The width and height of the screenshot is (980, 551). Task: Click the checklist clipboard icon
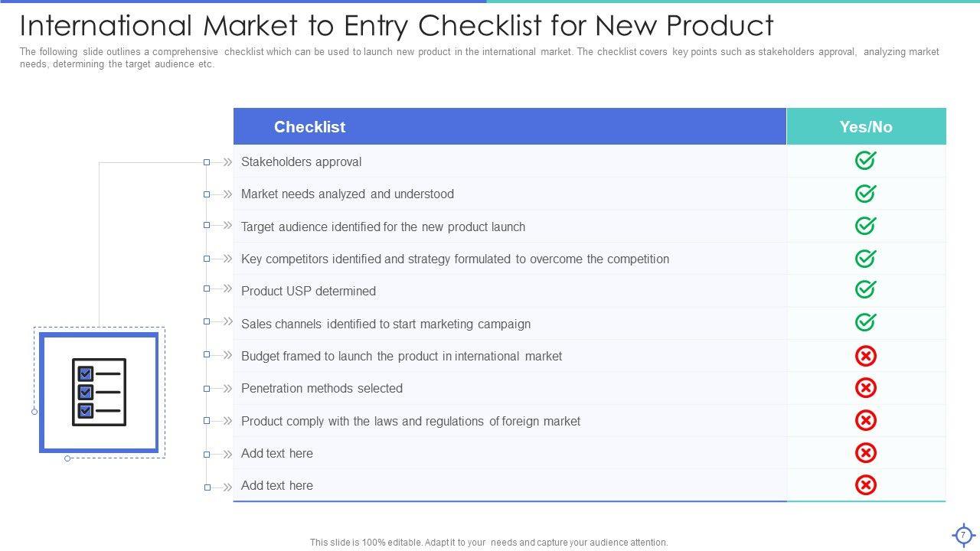(x=99, y=392)
